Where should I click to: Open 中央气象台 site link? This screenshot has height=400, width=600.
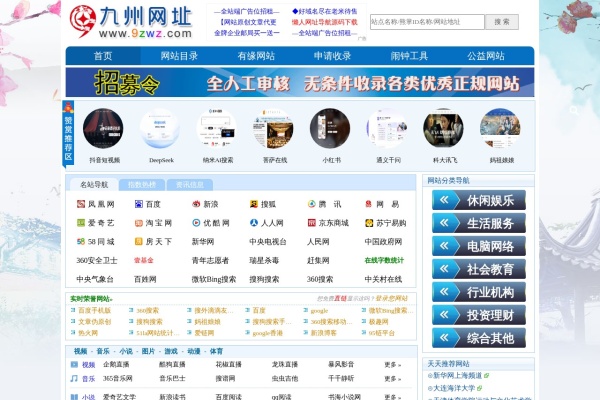(x=95, y=279)
